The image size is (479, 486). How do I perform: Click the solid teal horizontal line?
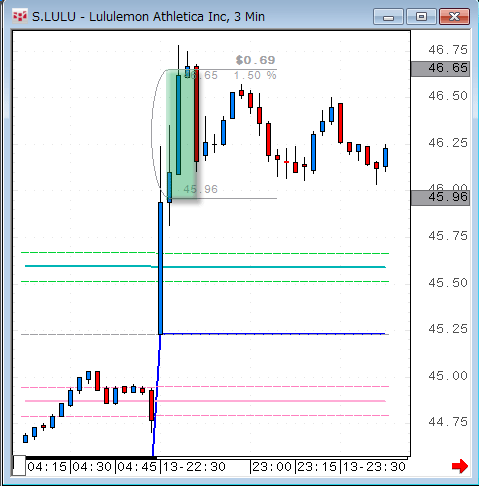point(205,267)
